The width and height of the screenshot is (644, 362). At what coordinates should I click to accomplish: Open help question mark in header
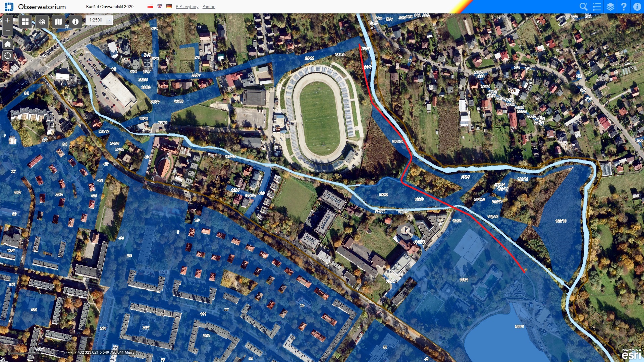coord(624,7)
